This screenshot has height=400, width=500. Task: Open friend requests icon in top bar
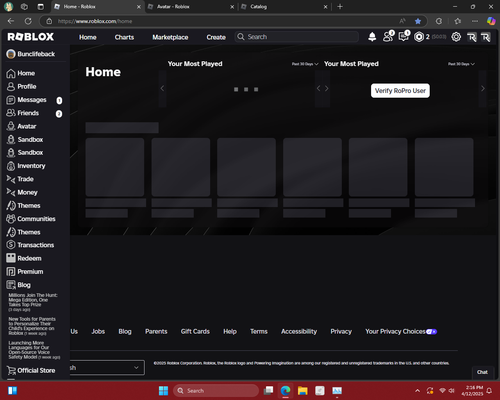(388, 36)
